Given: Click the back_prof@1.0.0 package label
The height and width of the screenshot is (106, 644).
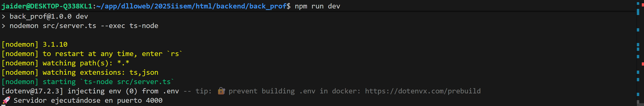Looking at the screenshot, I should [x=40, y=17].
